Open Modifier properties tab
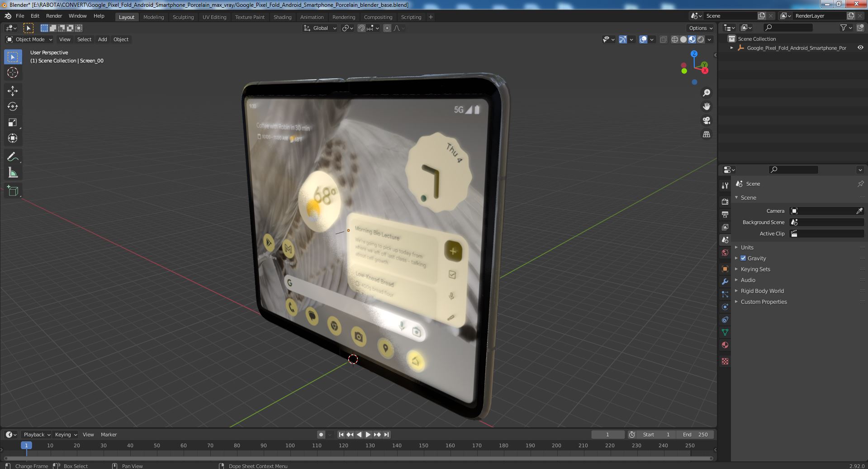The image size is (868, 469). 725,282
